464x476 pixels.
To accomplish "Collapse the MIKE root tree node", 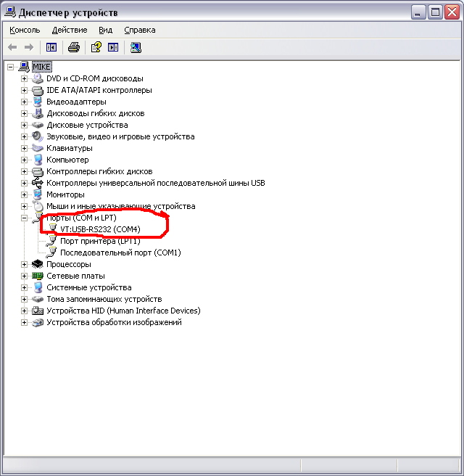I will [10, 67].
